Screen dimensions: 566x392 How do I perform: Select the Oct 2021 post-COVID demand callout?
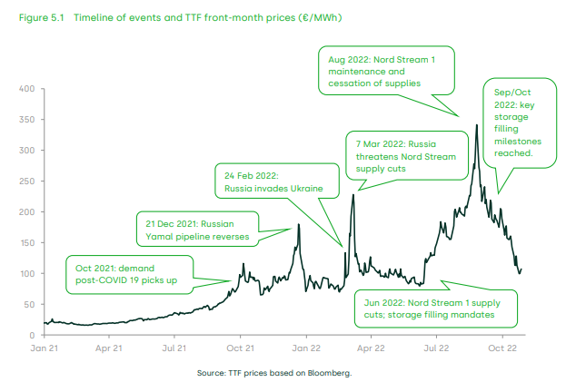click(x=129, y=274)
